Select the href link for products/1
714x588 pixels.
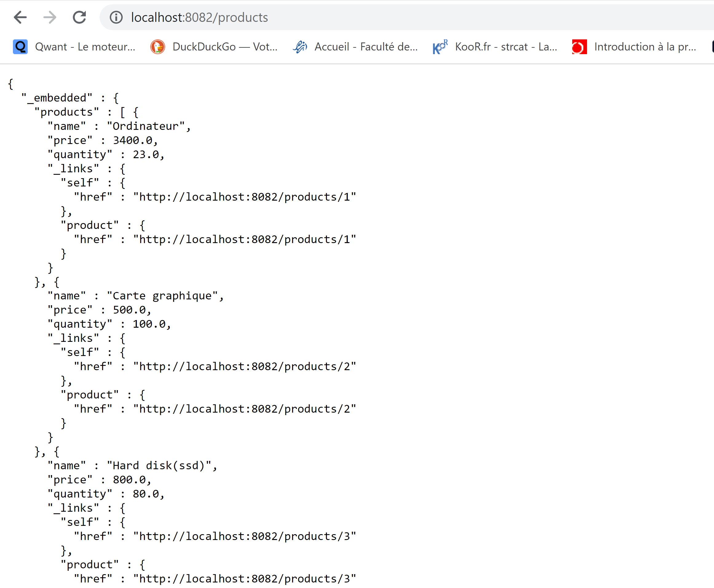coord(245,197)
